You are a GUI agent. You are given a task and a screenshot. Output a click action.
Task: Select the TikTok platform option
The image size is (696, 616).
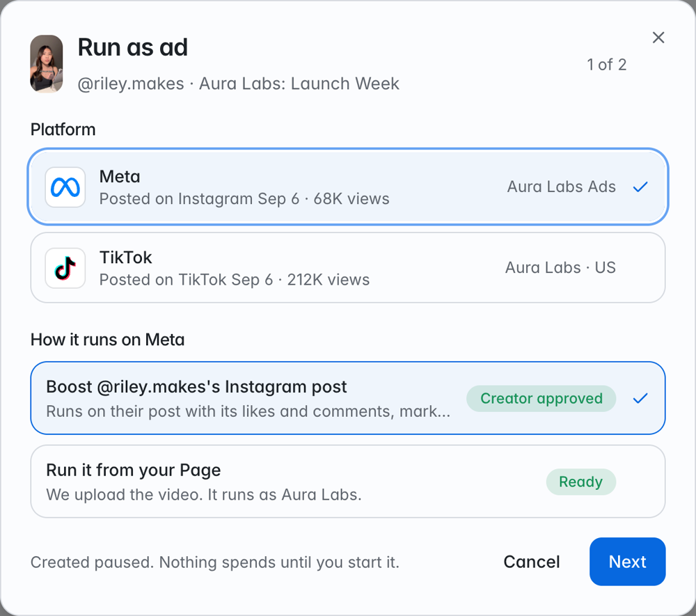[x=348, y=267]
